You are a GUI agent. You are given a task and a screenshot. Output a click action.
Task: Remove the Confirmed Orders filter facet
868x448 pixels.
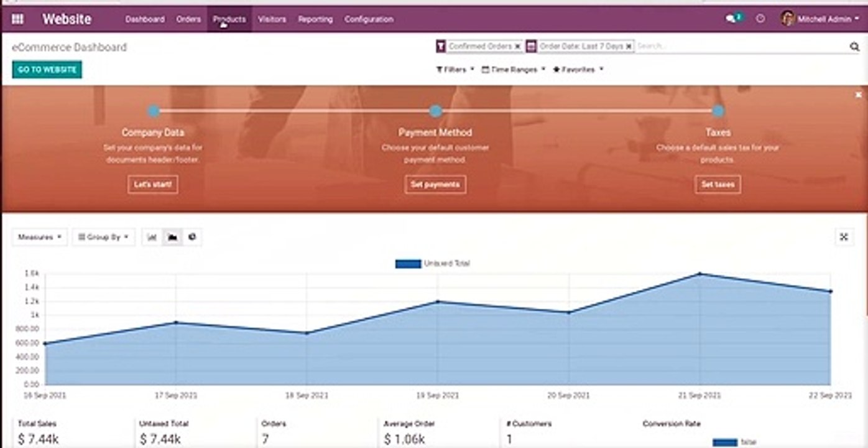[518, 47]
